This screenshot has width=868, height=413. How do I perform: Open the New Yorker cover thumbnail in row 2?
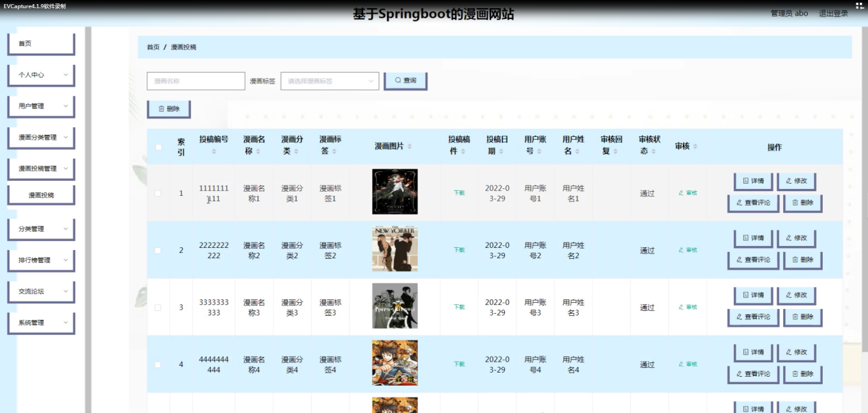[x=395, y=249]
